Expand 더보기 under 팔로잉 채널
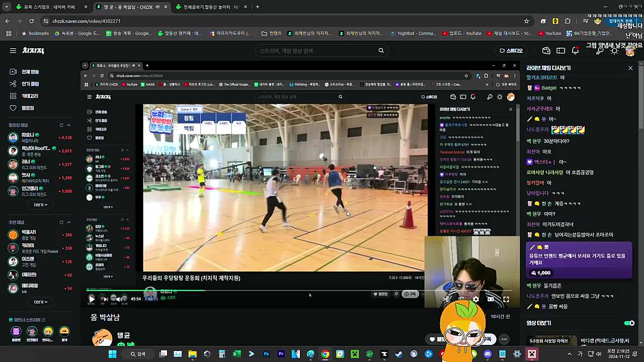This screenshot has width=644, height=362. coord(40,205)
